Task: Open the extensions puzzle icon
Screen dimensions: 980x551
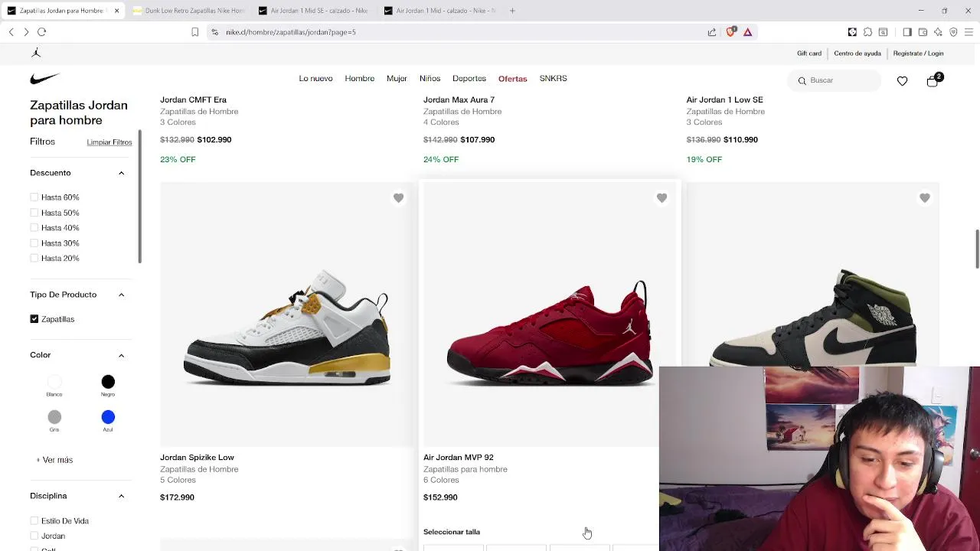Action: pyautogui.click(x=867, y=32)
